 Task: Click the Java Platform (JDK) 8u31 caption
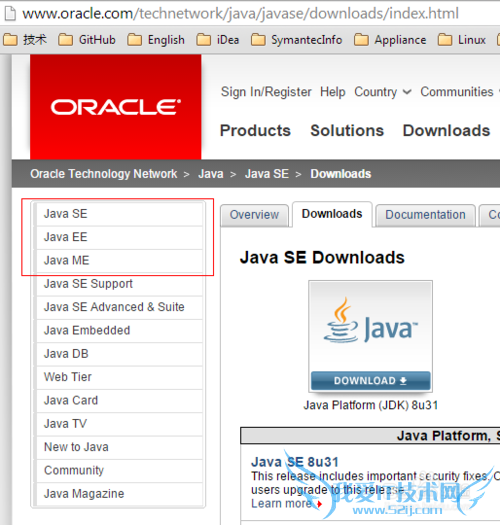click(x=371, y=405)
